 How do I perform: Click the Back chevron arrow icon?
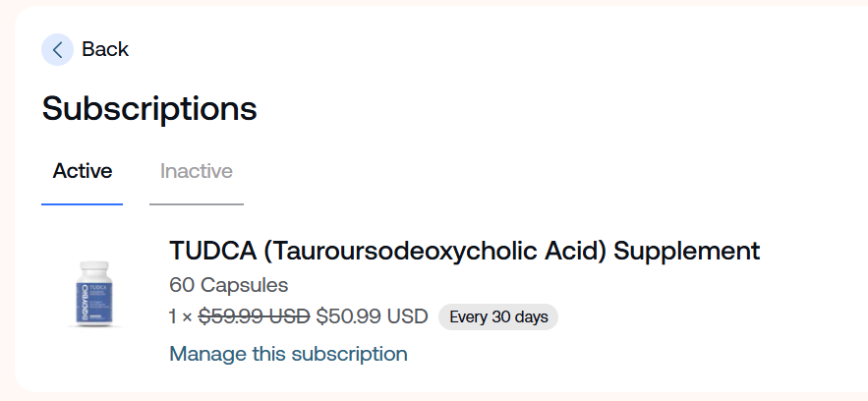coord(57,50)
